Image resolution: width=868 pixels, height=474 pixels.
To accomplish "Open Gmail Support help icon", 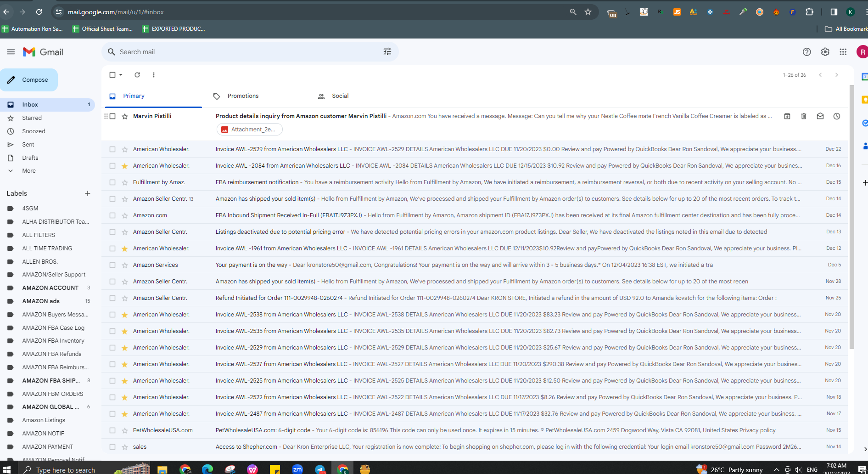I will point(806,52).
